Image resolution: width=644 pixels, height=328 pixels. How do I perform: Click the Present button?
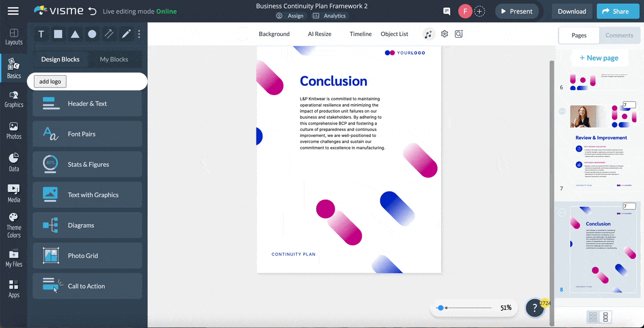516,11
